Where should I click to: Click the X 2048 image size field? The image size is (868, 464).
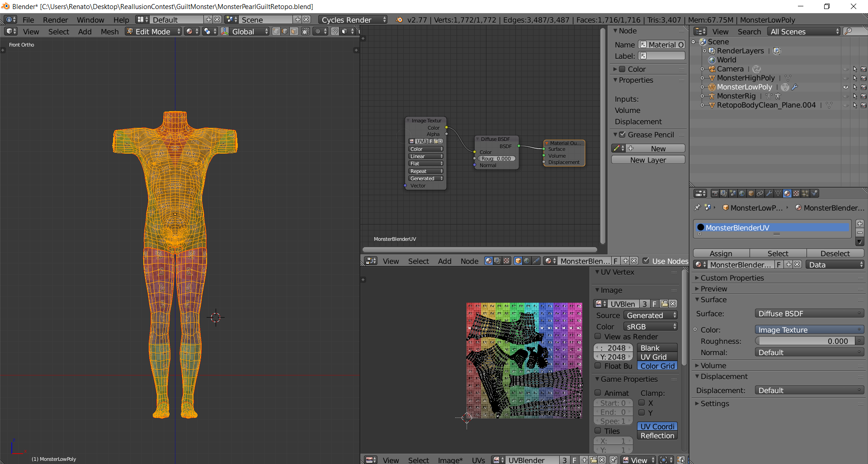613,347
